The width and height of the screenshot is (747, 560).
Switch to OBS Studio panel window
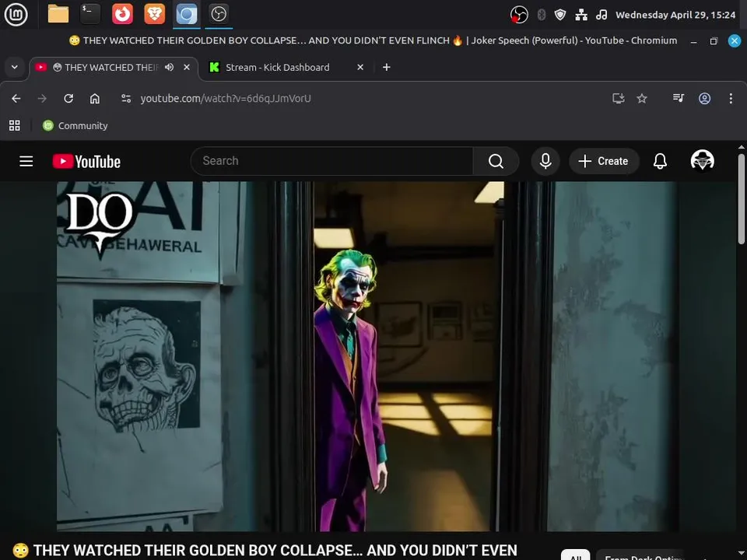coord(219,14)
